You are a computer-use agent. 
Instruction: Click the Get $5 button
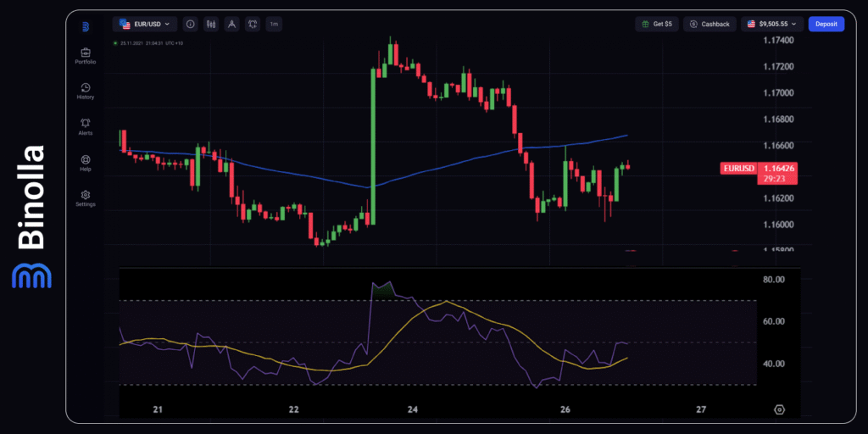656,25
